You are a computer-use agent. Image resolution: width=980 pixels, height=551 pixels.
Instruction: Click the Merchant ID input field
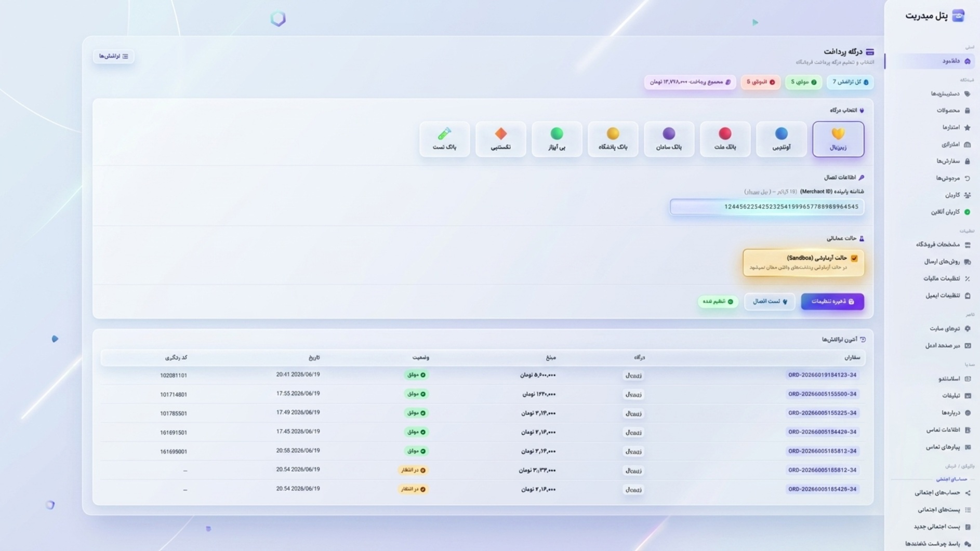click(x=767, y=207)
